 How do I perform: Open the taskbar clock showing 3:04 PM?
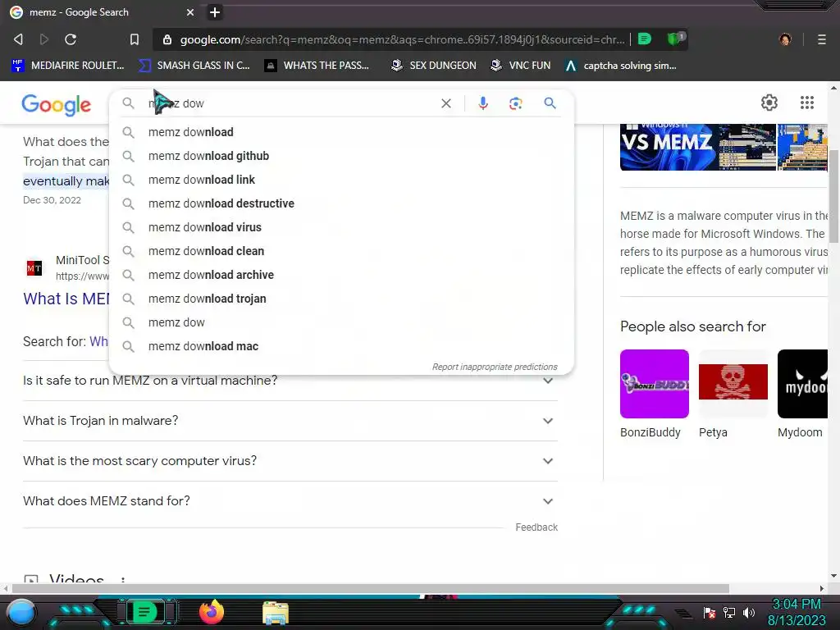click(x=797, y=612)
